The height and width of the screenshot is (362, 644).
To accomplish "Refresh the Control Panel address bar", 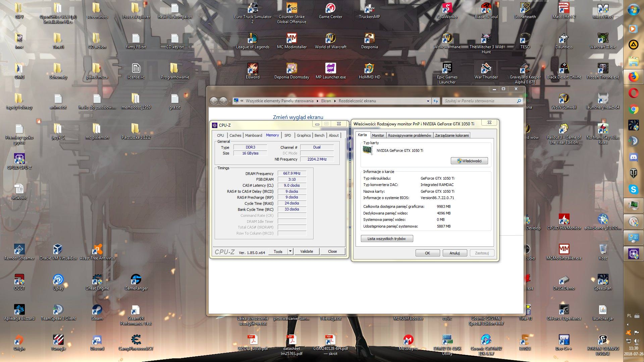I will pos(435,101).
